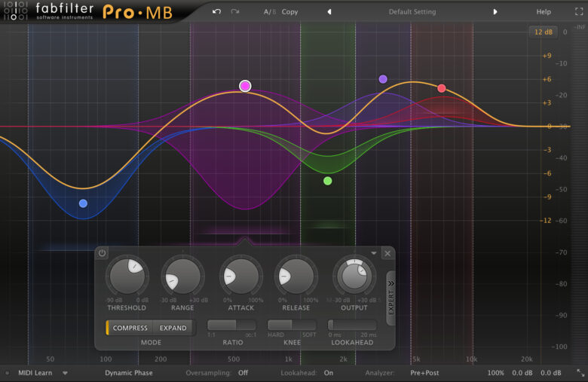This screenshot has height=382, width=588.
Task: Close the band controls panel
Action: tap(387, 253)
